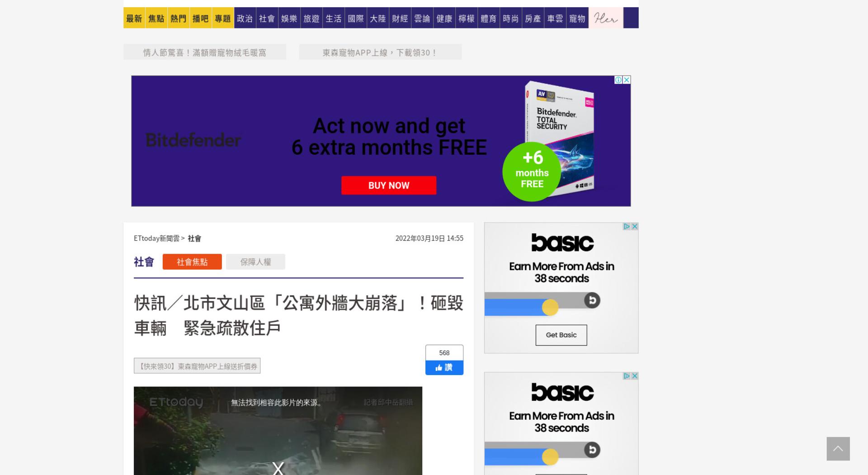Click the basic logo in second ad
868x475 pixels.
[x=562, y=392]
